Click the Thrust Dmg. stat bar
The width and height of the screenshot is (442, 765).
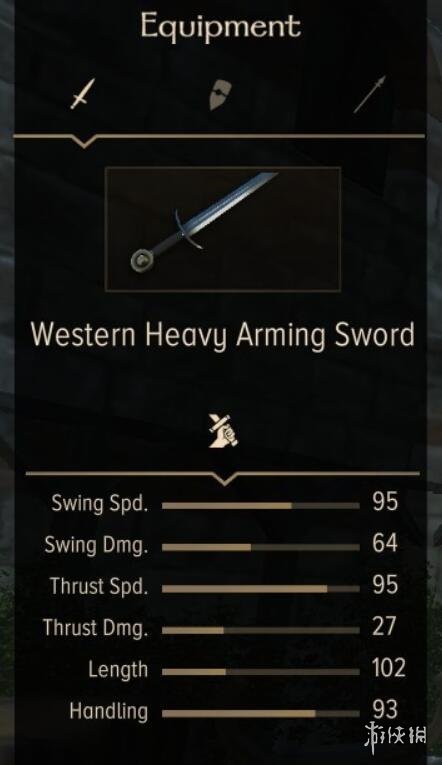(x=261, y=630)
